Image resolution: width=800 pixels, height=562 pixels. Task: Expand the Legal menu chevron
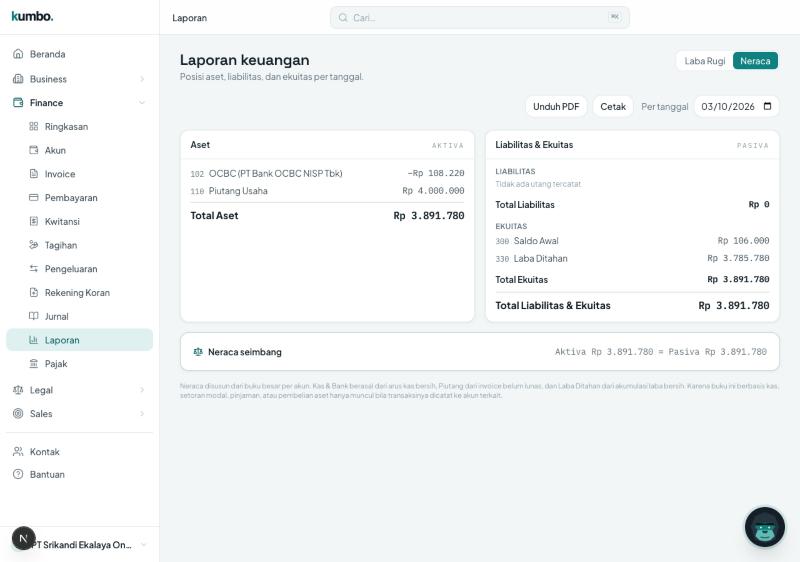pyautogui.click(x=142, y=390)
